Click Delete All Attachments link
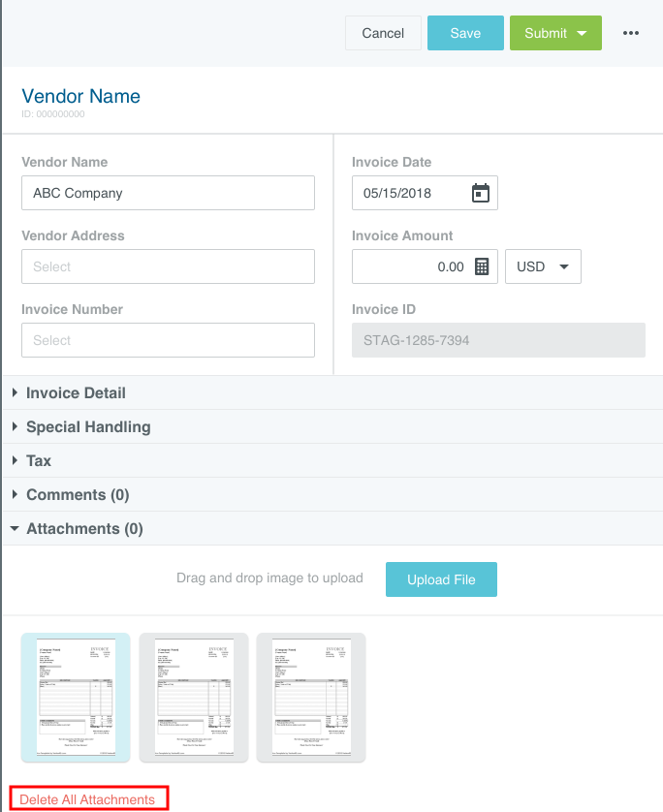The height and width of the screenshot is (812, 663). pos(87,799)
